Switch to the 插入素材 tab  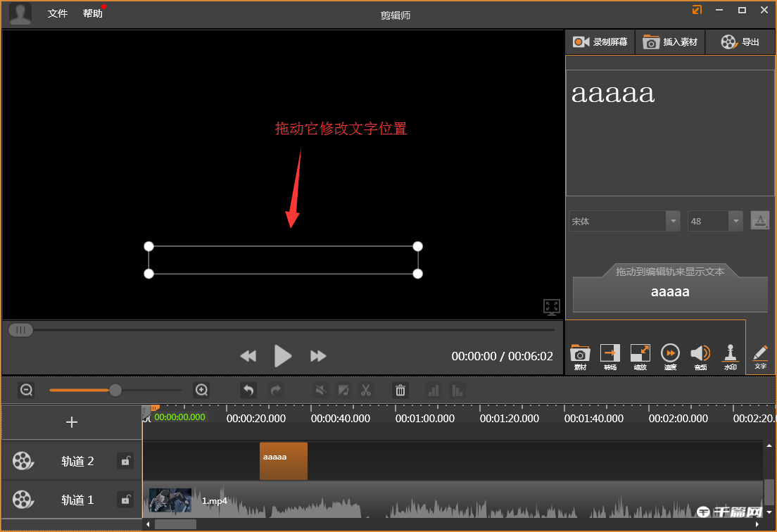(669, 42)
